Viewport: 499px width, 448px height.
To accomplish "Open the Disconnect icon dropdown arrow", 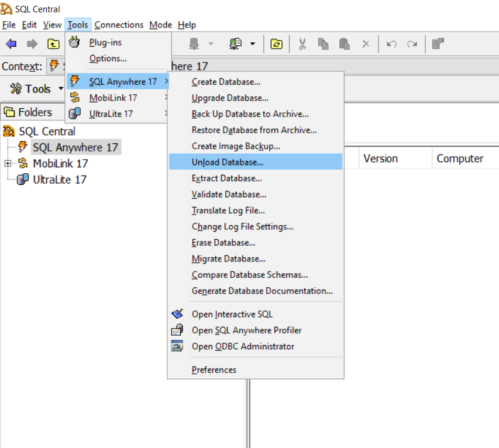I will [x=253, y=44].
